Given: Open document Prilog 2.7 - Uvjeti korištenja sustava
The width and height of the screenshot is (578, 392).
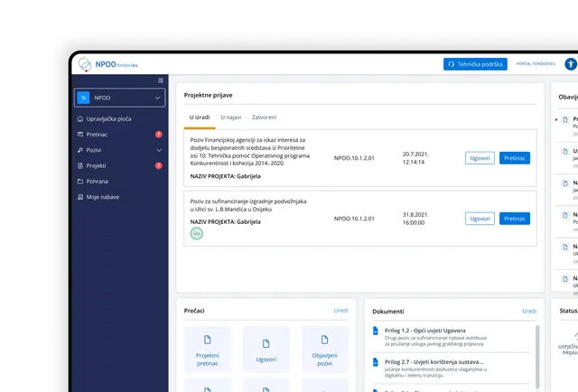Looking at the screenshot, I should (433, 362).
